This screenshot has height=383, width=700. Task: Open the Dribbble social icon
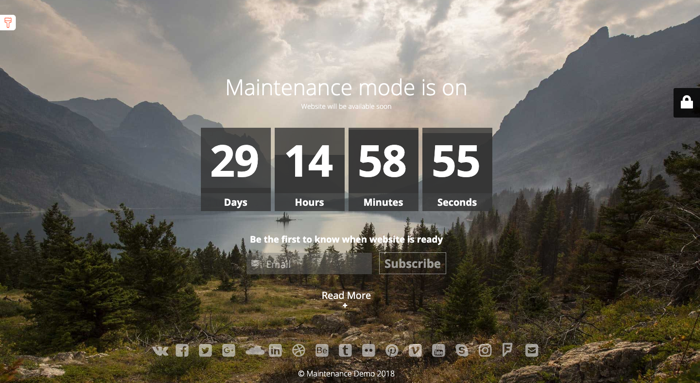[x=298, y=350]
